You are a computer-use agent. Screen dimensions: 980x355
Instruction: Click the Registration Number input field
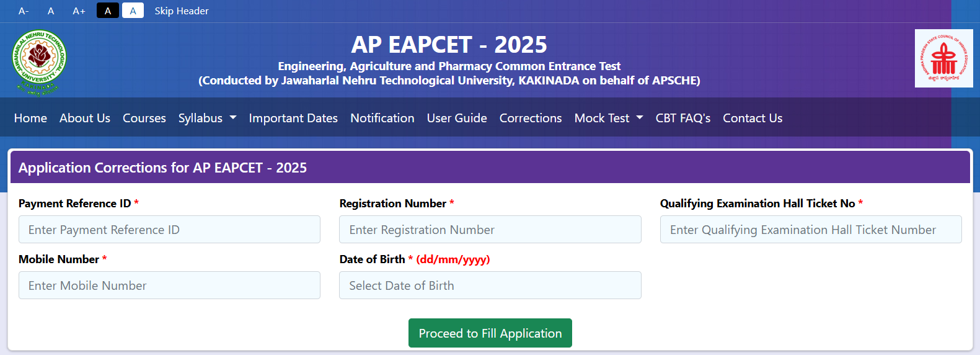490,230
